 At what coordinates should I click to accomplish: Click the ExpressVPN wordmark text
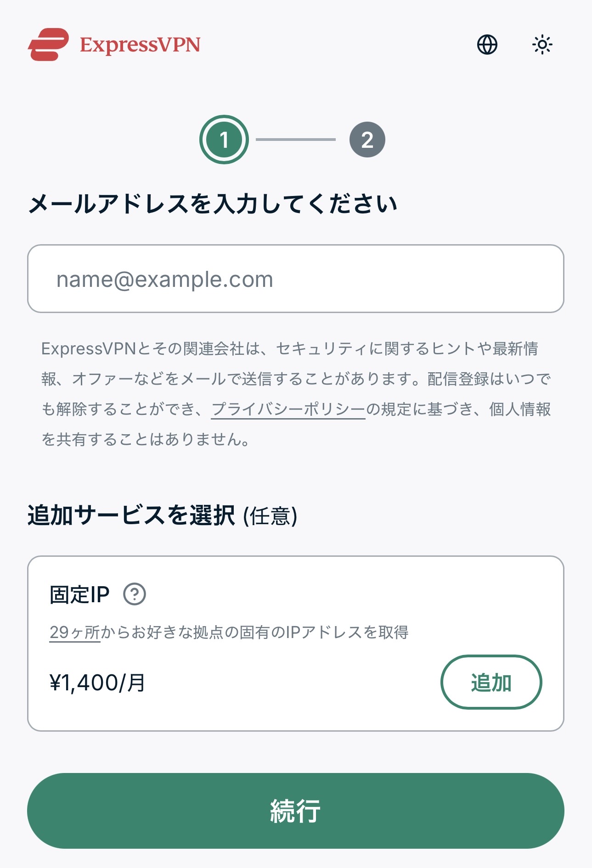140,45
